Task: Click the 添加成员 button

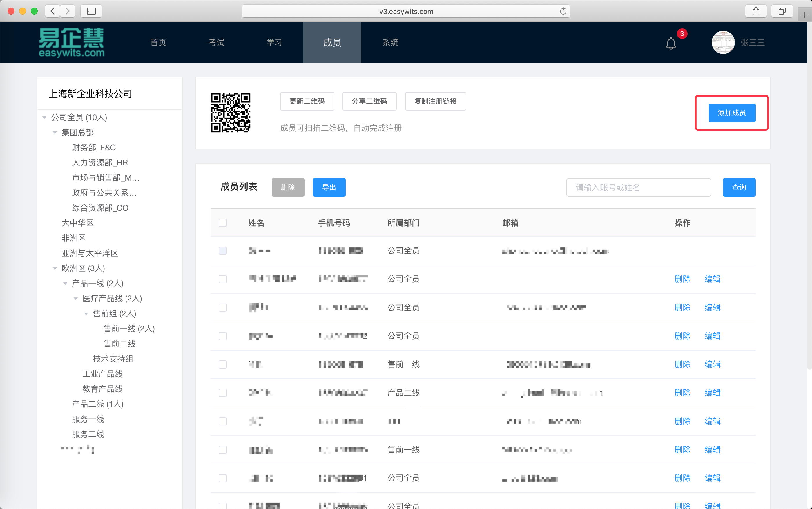Action: click(732, 113)
